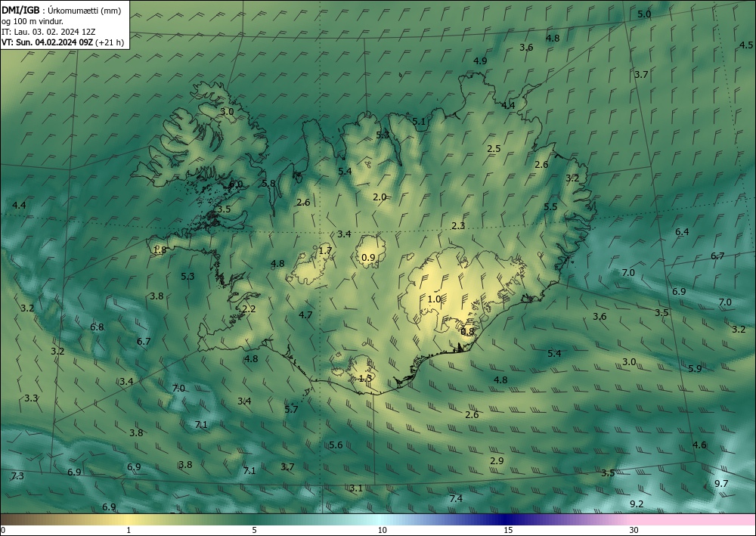Image resolution: width=756 pixels, height=536 pixels.
Task: Click the 5.6 value on the map
Action: 336,445
